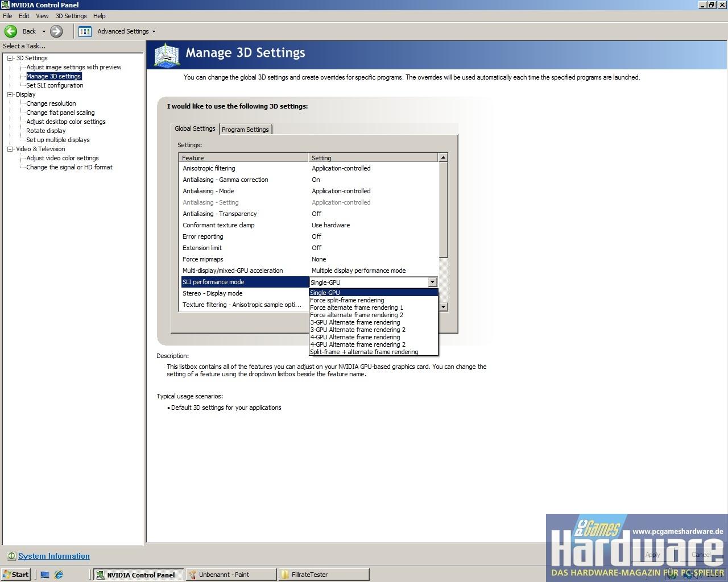Click the Advanced Settings view icon
Viewport: 728px width, 582px height.
coord(85,31)
